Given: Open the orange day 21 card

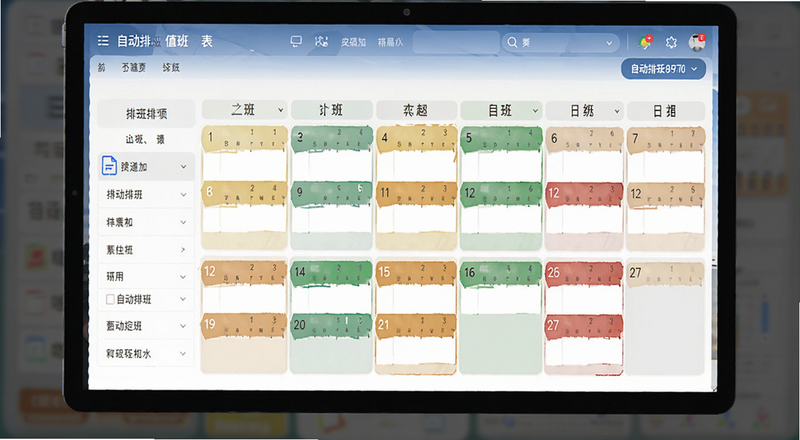Looking at the screenshot, I should 415,344.
